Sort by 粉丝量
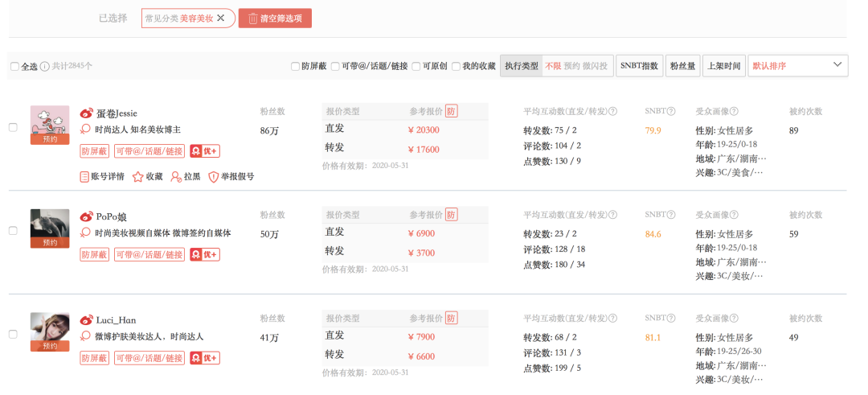 pos(683,65)
